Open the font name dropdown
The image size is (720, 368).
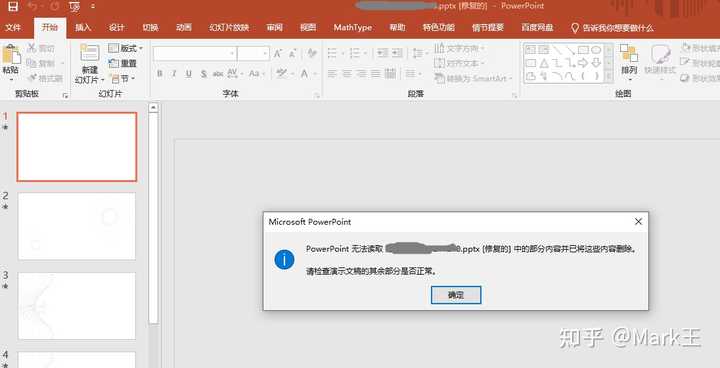click(x=232, y=53)
